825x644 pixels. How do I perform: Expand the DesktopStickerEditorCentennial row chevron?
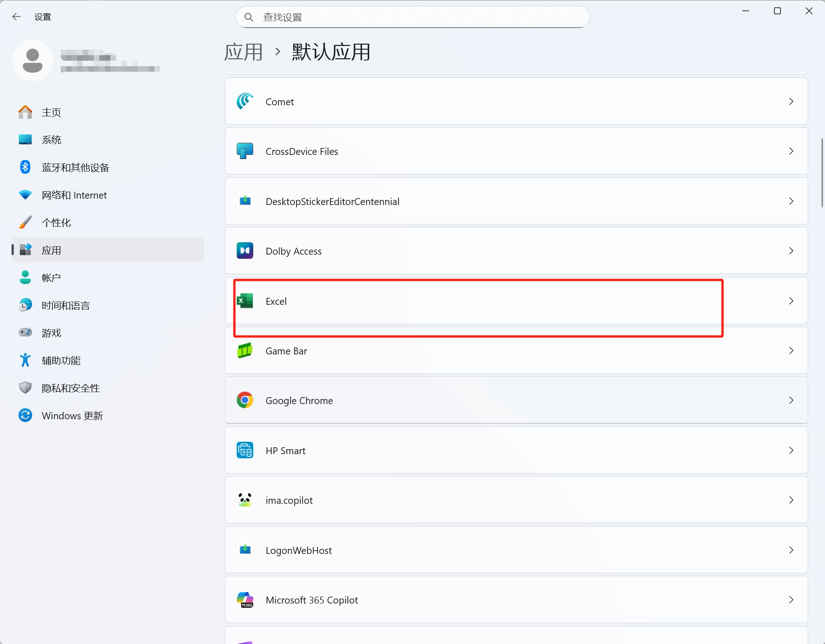pos(791,201)
